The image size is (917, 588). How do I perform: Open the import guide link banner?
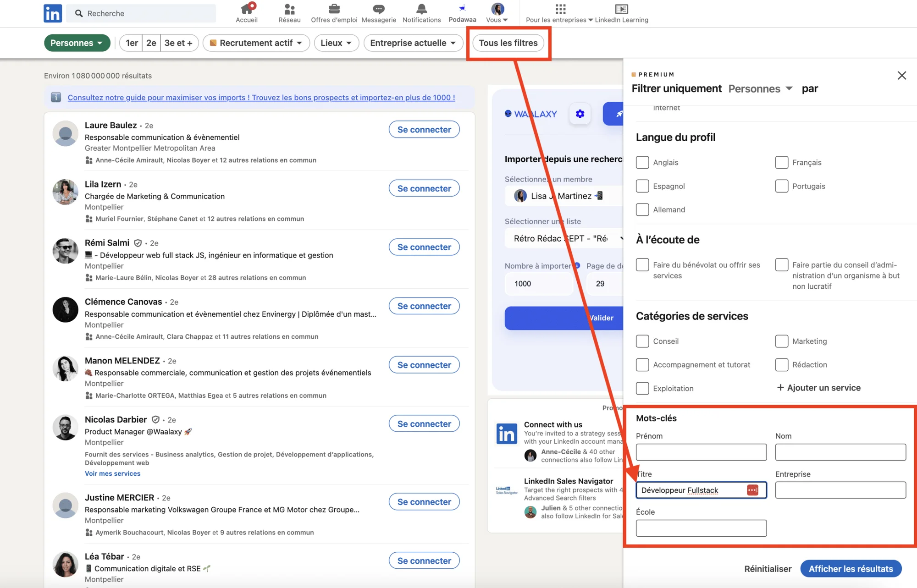(x=261, y=97)
